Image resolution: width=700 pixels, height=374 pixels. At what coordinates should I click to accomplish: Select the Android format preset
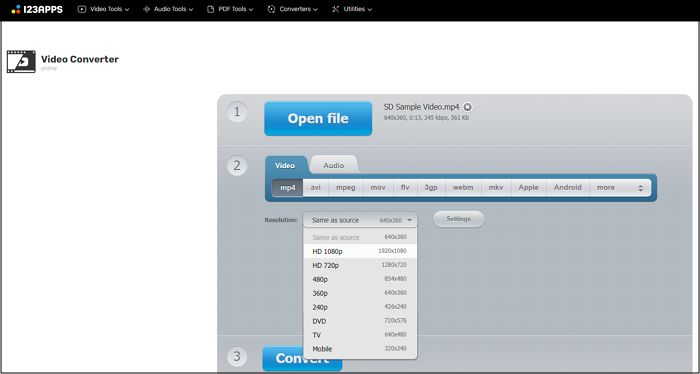click(x=568, y=187)
